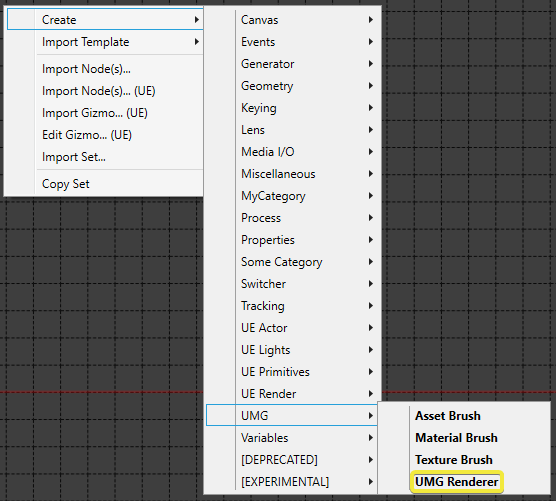
Task: Select Copy Set menu entry
Action: click(66, 184)
